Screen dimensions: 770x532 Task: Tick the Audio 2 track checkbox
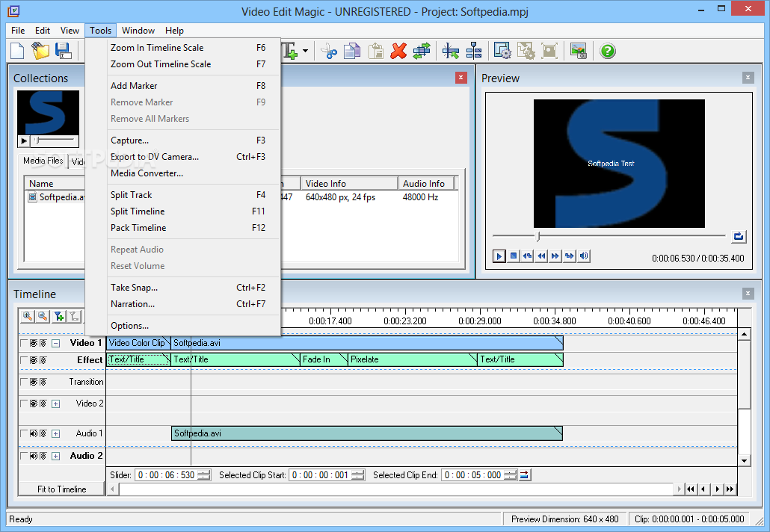click(24, 456)
